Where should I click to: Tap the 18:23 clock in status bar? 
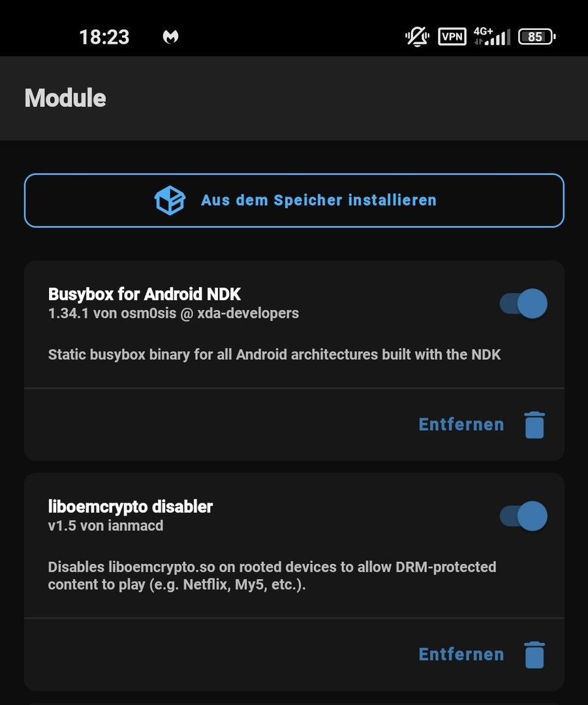point(104,37)
